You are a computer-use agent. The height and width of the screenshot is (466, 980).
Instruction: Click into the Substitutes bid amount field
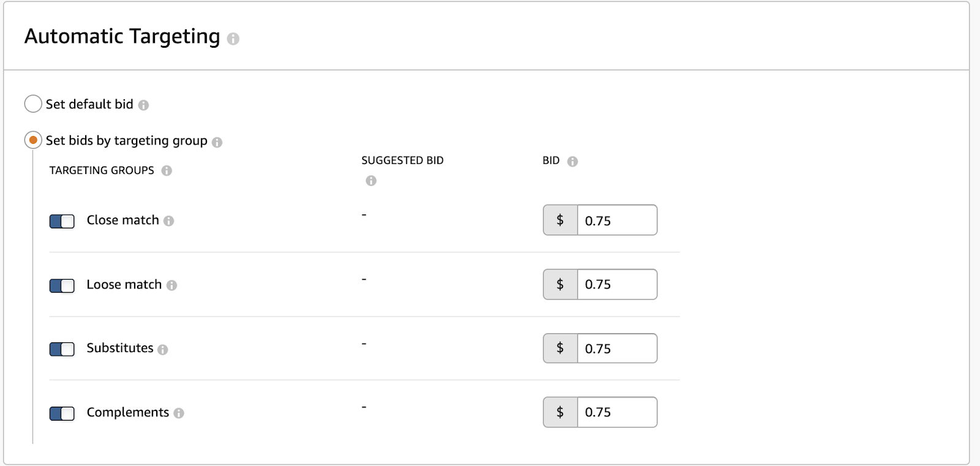pyautogui.click(x=616, y=348)
